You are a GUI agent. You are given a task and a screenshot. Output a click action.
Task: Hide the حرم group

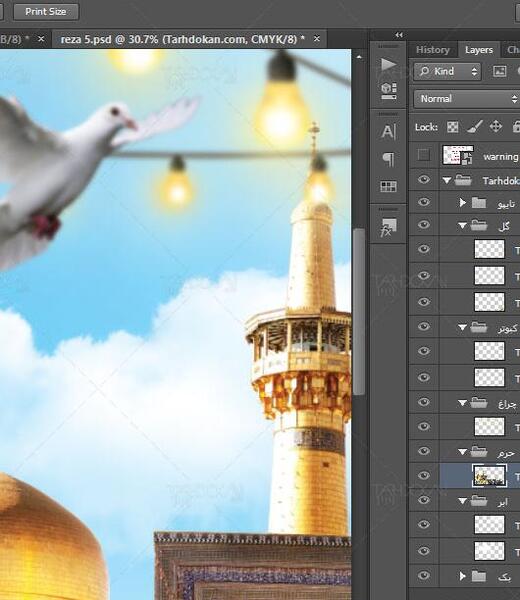(424, 452)
